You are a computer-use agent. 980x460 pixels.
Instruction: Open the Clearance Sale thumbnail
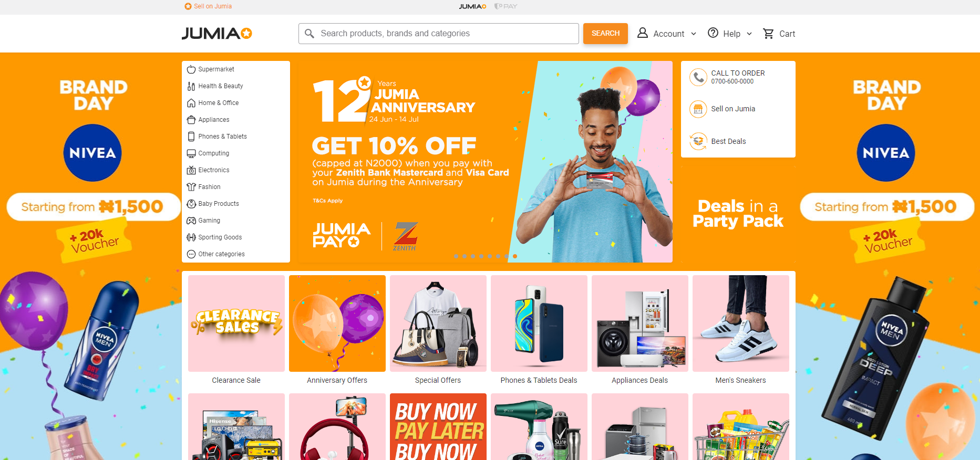pyautogui.click(x=236, y=330)
